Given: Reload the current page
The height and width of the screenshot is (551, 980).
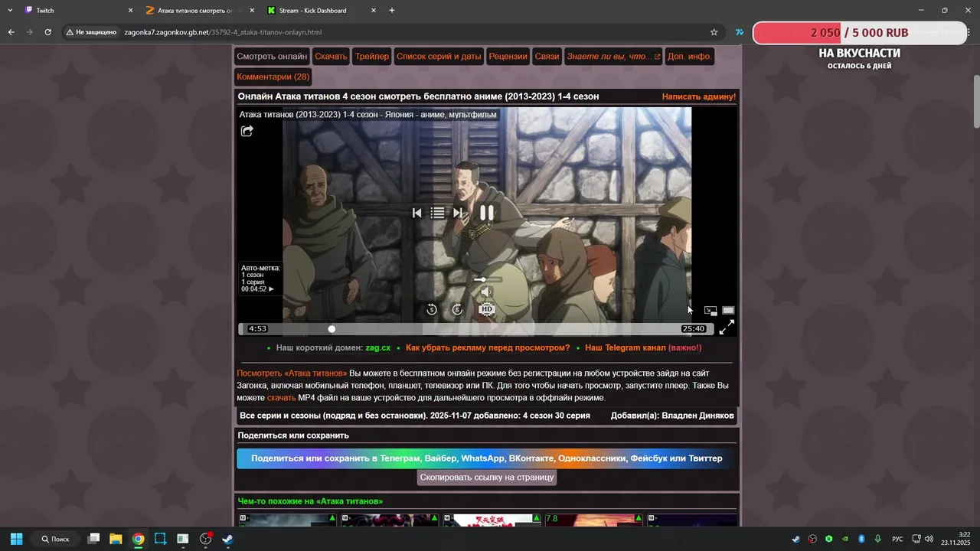Looking at the screenshot, I should (47, 32).
